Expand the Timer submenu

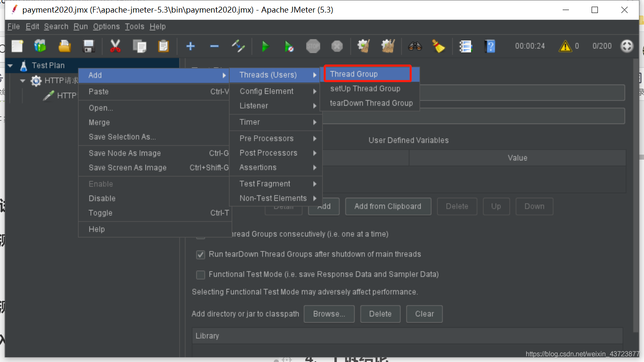click(275, 122)
